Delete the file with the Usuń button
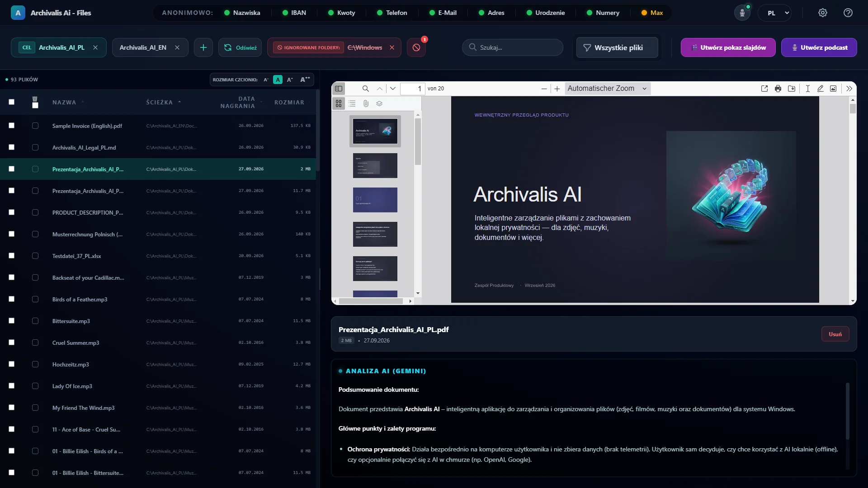 pyautogui.click(x=835, y=334)
